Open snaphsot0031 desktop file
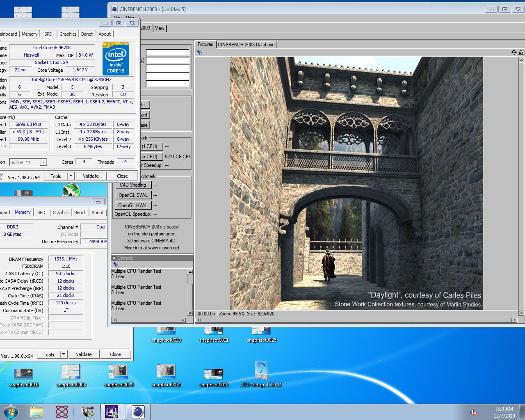The height and width of the screenshot is (420, 525). point(166,376)
